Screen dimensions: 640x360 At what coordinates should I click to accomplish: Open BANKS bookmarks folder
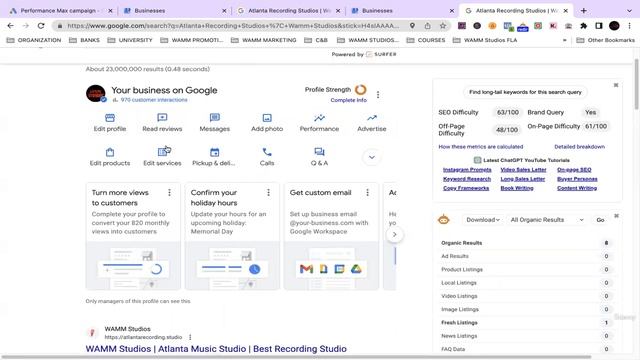(x=84, y=40)
